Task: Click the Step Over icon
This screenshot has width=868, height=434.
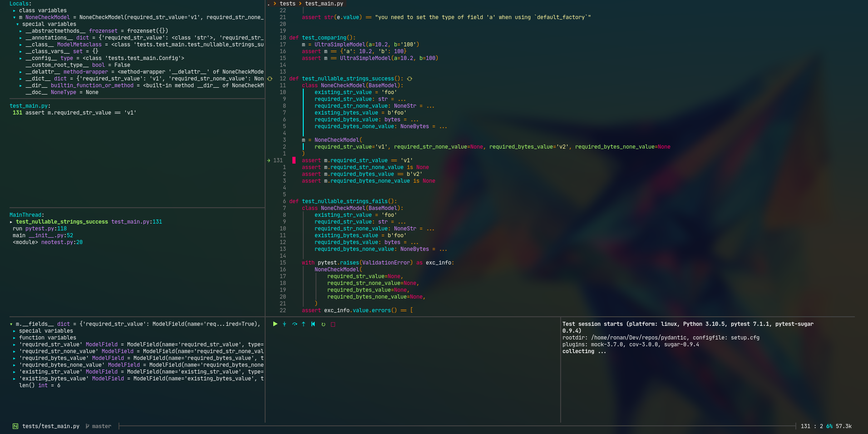Action: point(294,324)
